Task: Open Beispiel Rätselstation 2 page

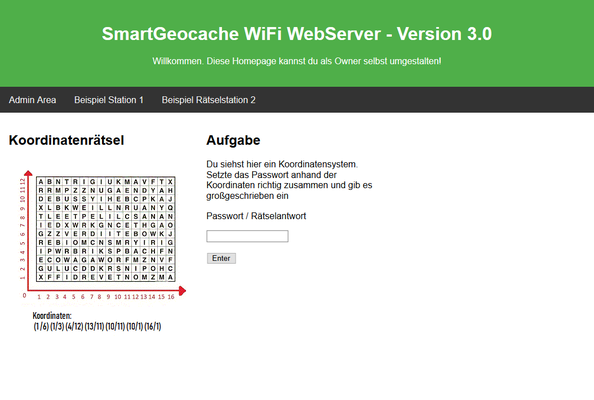Action: click(x=208, y=100)
